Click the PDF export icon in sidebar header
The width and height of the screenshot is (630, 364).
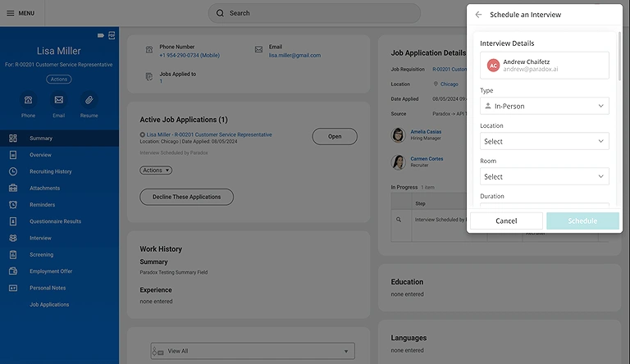click(x=112, y=35)
